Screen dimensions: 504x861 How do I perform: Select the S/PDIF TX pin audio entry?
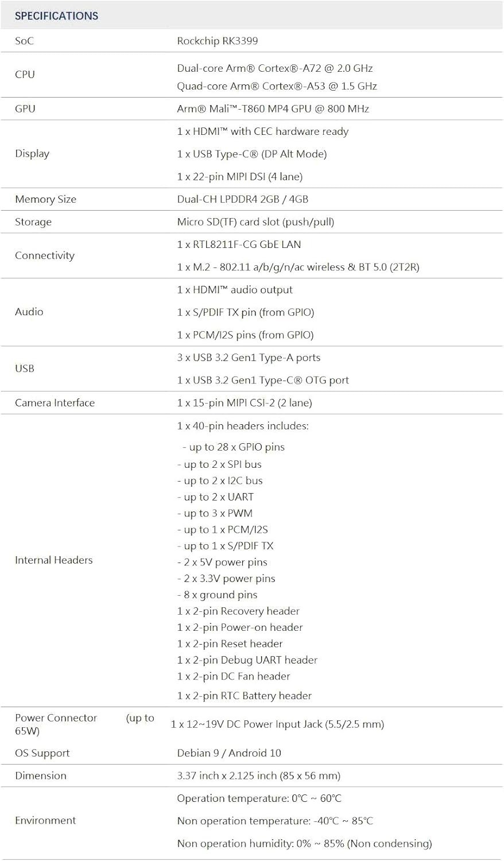click(246, 312)
